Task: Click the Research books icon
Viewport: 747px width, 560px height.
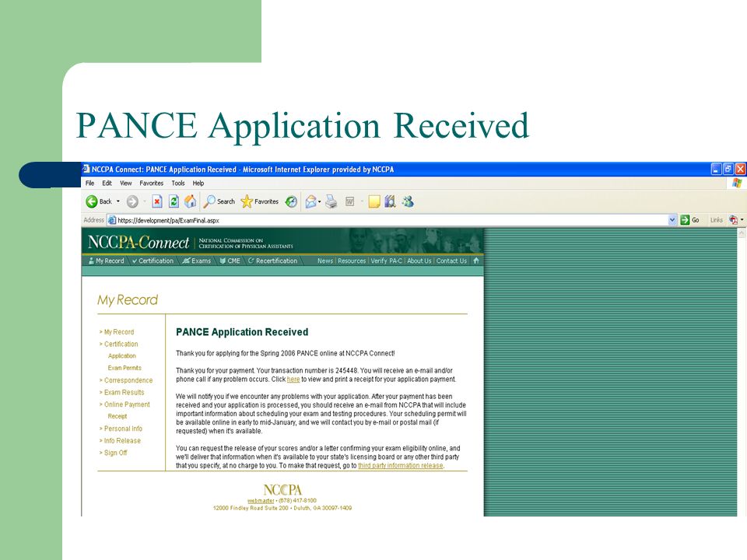Action: [390, 202]
